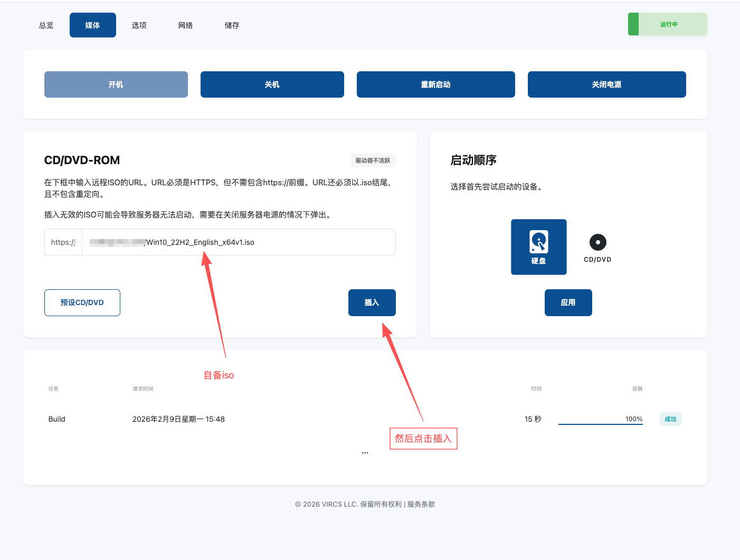
Task: Click the 插入 insert button
Action: tap(372, 302)
